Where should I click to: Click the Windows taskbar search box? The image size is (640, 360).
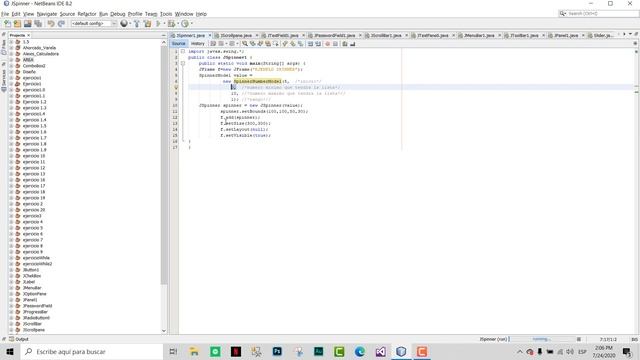coord(92,351)
